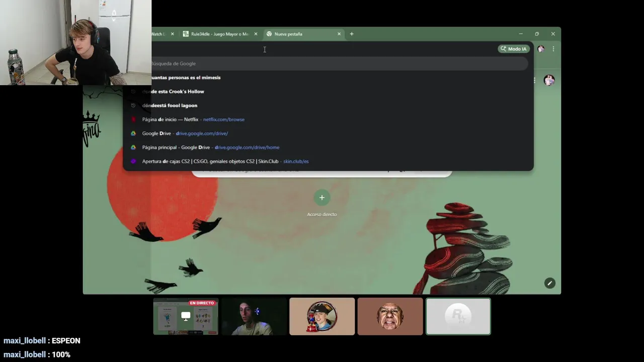Select the Rockstar logo participant tile
Image resolution: width=644 pixels, height=362 pixels.
click(x=458, y=316)
